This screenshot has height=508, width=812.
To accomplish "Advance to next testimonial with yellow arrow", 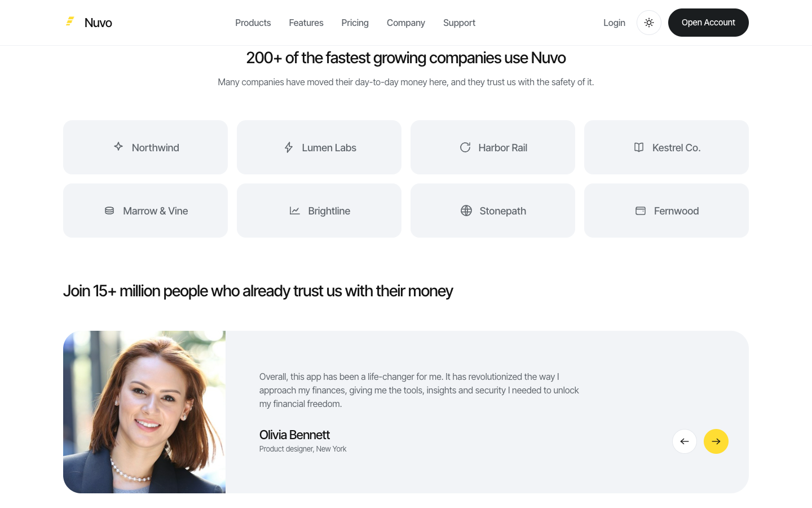I will pyautogui.click(x=716, y=441).
